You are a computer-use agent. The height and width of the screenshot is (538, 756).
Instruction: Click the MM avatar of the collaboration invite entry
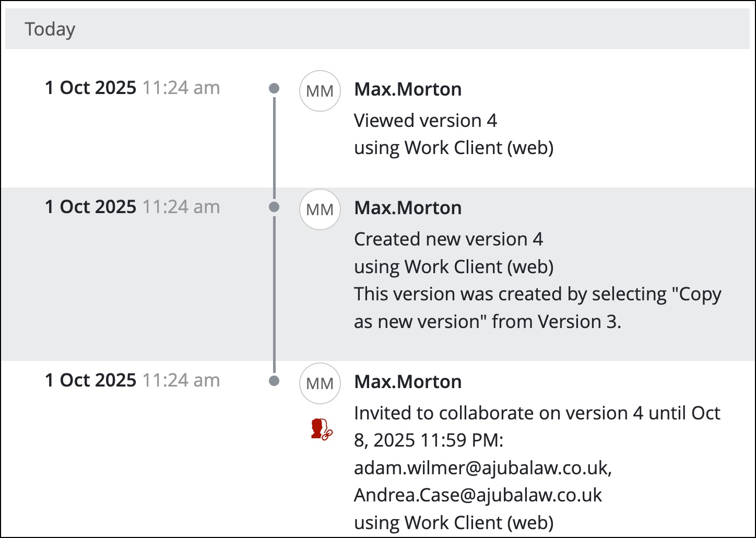pos(320,383)
